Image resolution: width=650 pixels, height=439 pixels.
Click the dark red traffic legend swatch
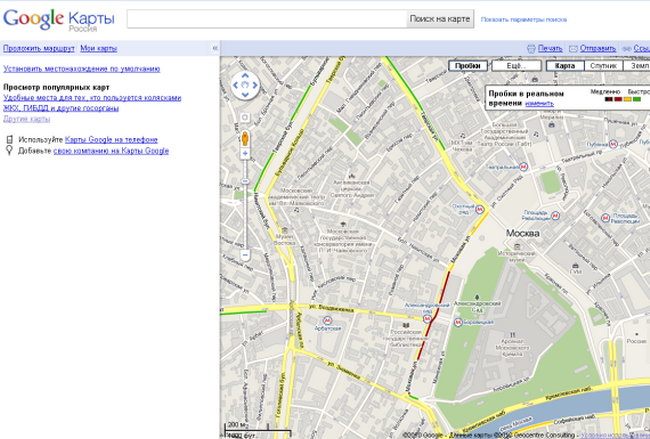tap(618, 99)
